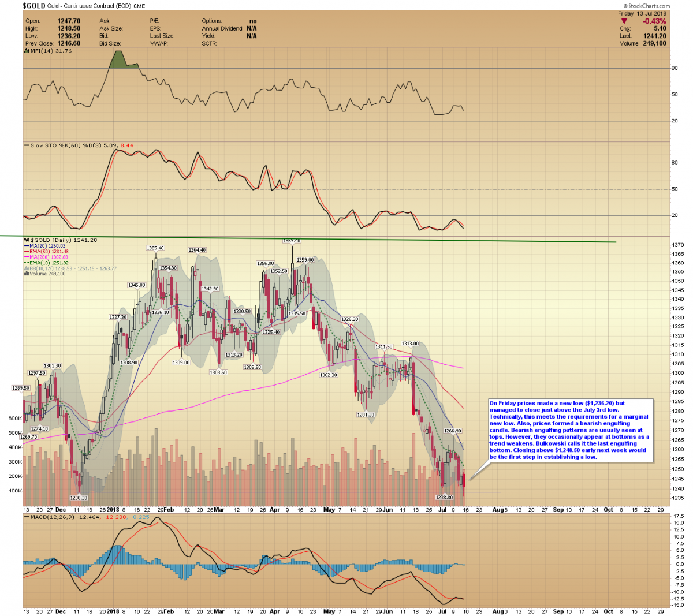Click the 1369.40 peak price label

click(292, 241)
